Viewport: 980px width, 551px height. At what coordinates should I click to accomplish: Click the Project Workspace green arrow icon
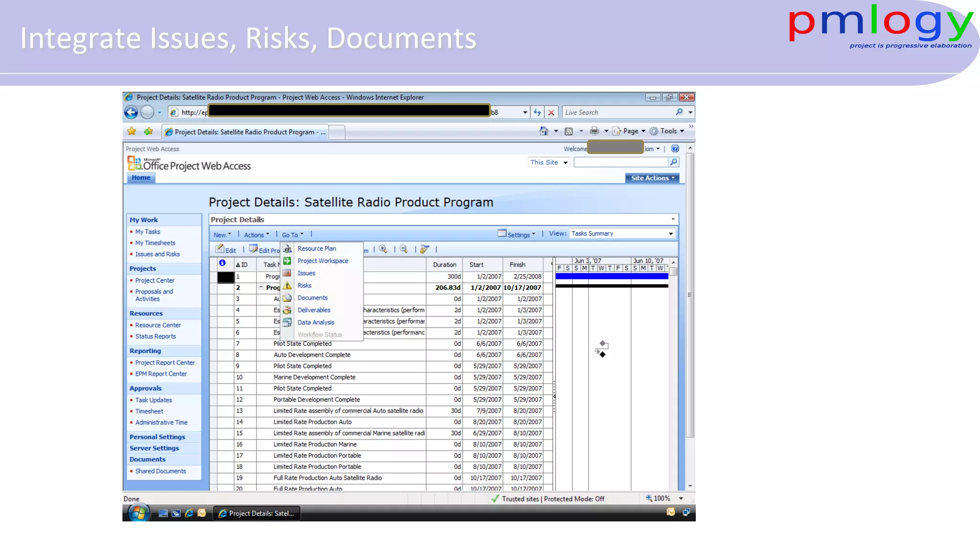[x=287, y=261]
